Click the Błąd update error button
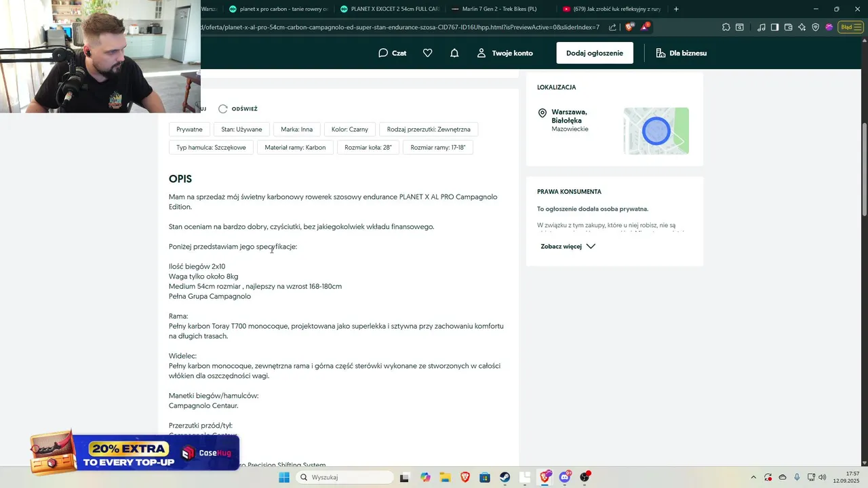Image resolution: width=868 pixels, height=488 pixels. [849, 27]
